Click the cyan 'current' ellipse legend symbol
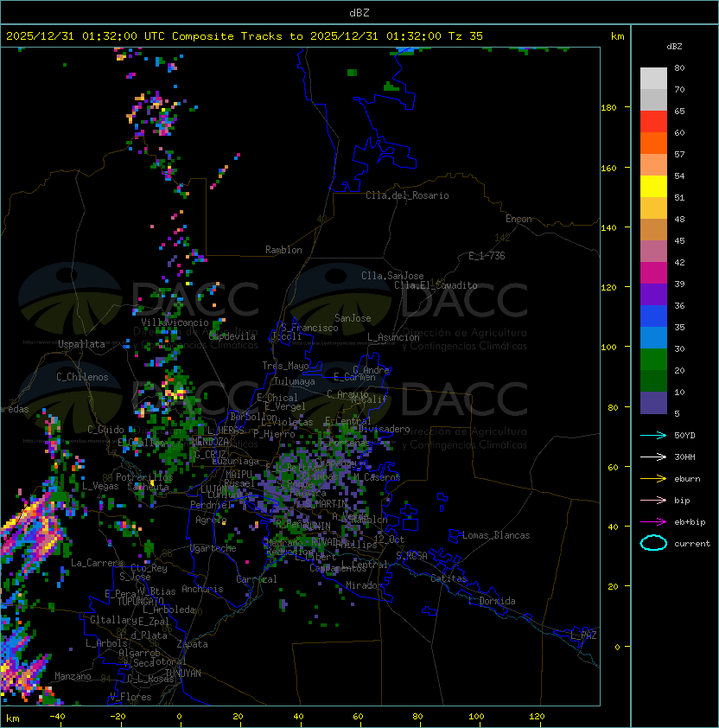The width and height of the screenshot is (719, 728). click(653, 543)
